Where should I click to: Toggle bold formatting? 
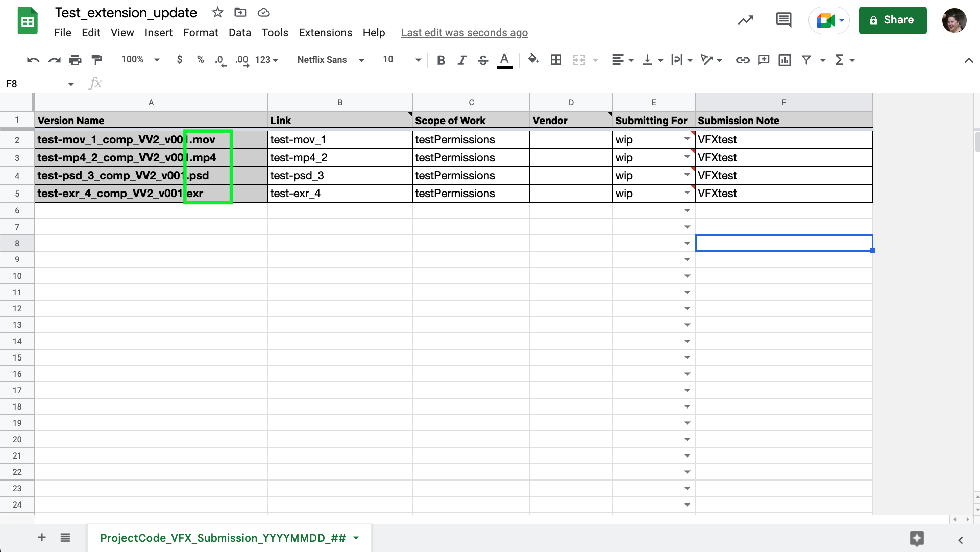click(441, 60)
